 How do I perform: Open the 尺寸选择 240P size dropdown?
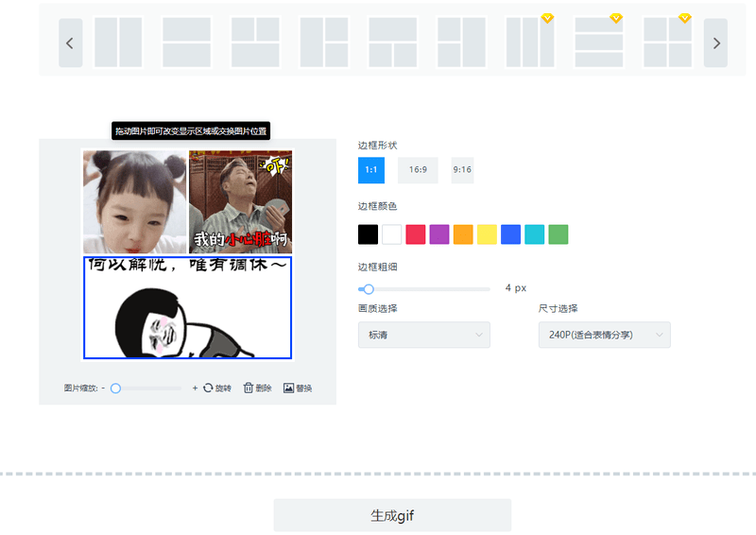pyautogui.click(x=605, y=335)
